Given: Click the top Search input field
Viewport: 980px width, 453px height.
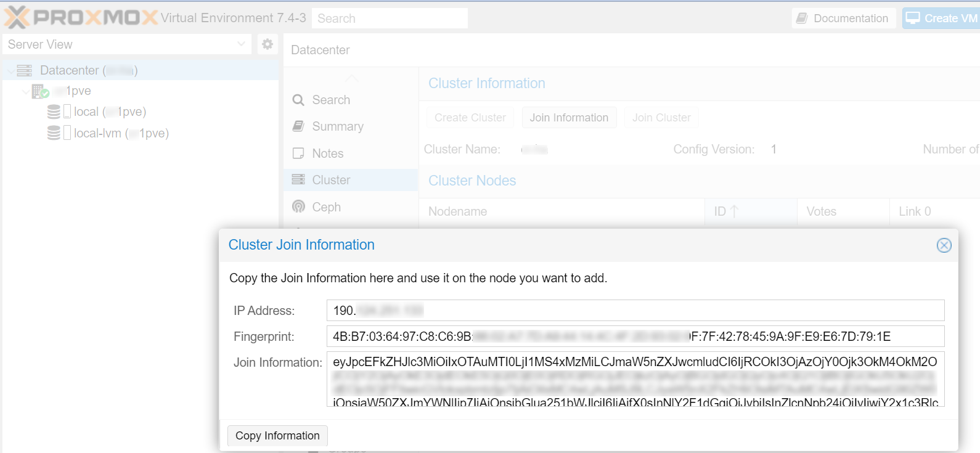Looking at the screenshot, I should [x=390, y=18].
